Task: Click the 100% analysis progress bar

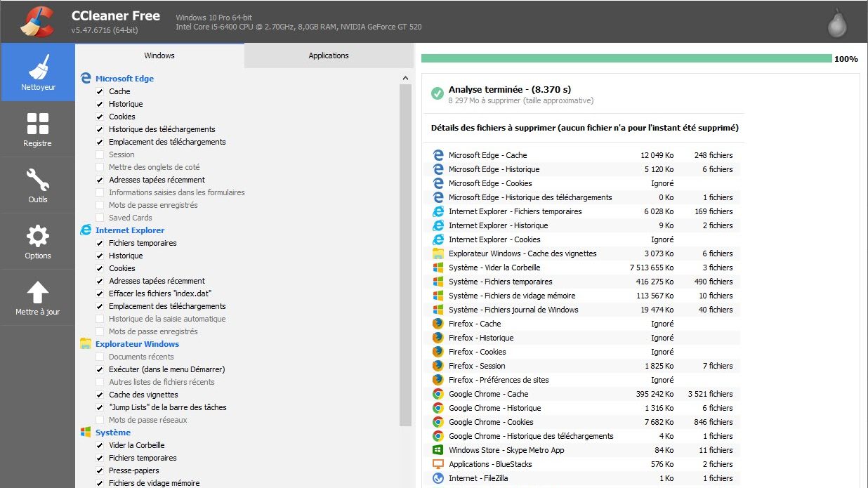Action: pyautogui.click(x=626, y=59)
